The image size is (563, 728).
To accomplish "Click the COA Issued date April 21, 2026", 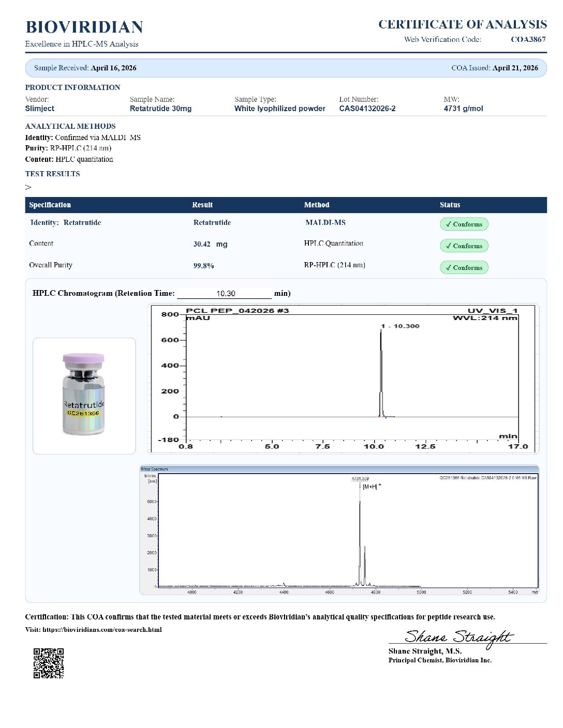I will pyautogui.click(x=515, y=68).
